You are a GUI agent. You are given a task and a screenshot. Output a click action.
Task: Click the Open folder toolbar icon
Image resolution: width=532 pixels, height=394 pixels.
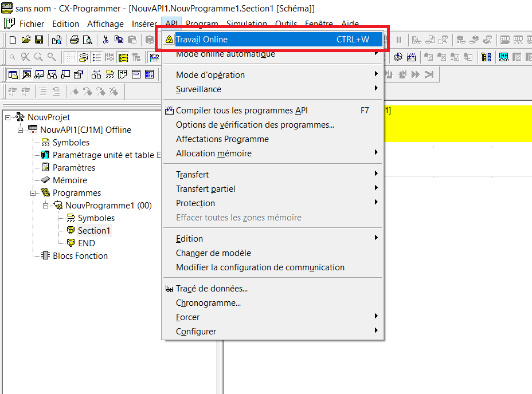pos(26,40)
